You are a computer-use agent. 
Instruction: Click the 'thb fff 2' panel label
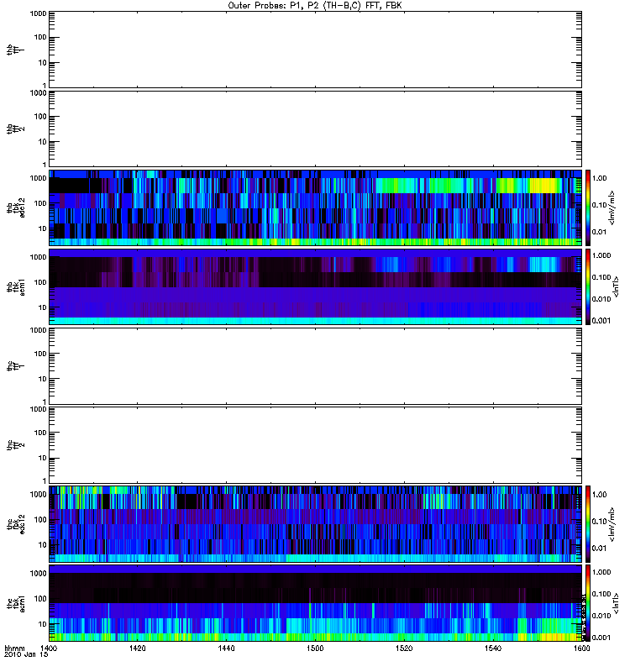(15, 129)
